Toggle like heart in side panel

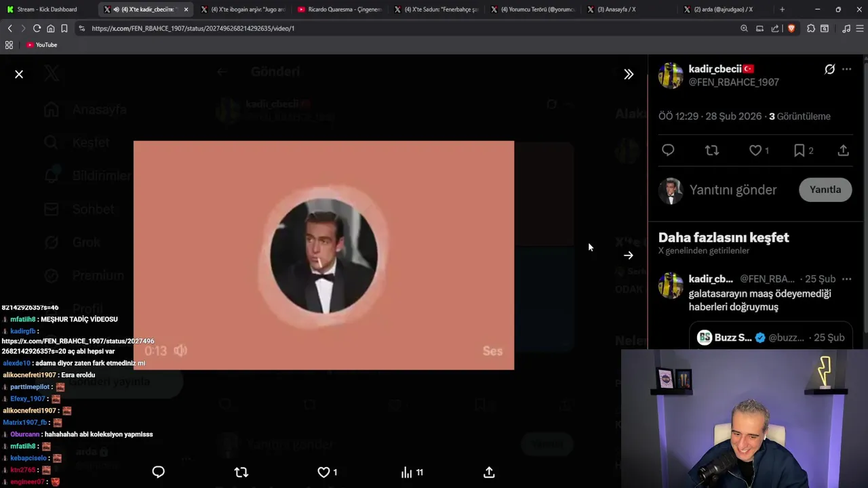pos(755,150)
